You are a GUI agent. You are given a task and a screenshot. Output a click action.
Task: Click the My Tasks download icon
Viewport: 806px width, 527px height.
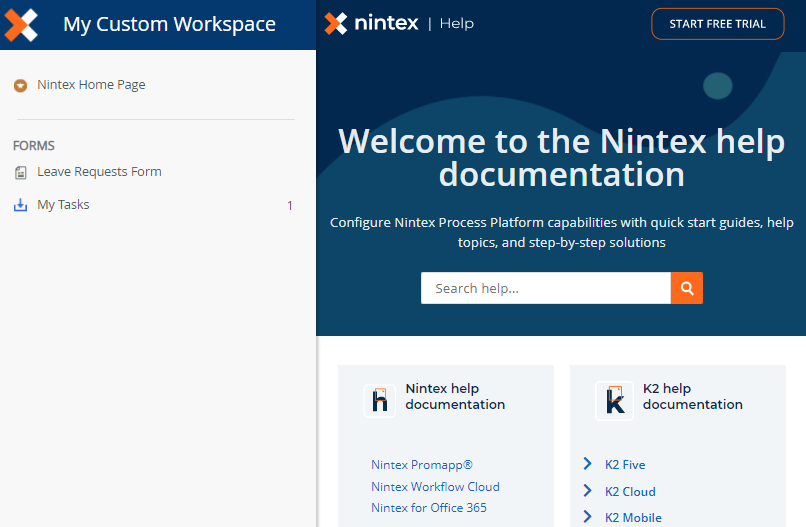pos(20,205)
